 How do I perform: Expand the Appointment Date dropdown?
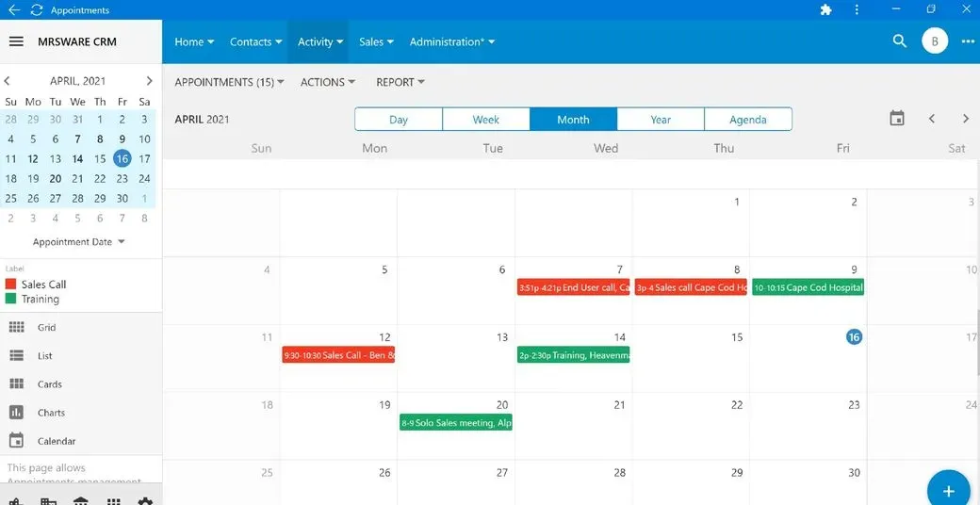click(79, 242)
